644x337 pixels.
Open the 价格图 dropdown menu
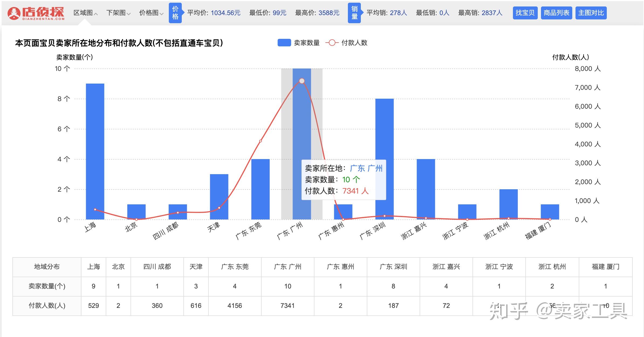151,13
